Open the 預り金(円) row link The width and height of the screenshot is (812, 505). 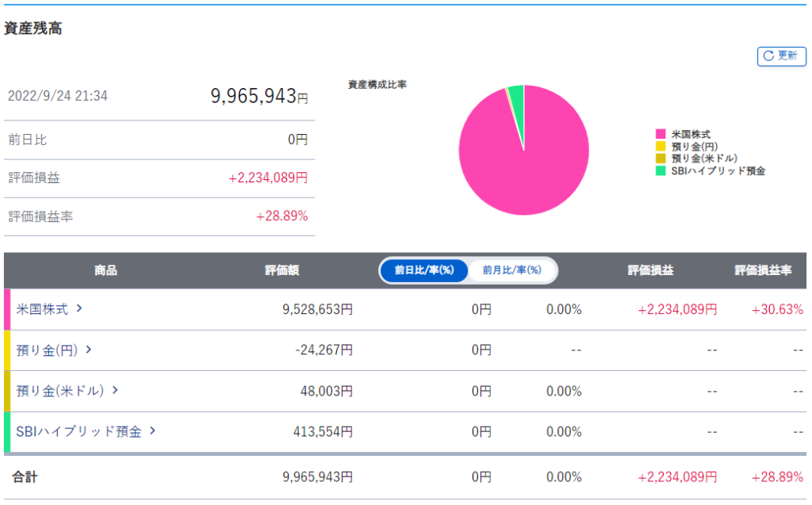coord(48,350)
